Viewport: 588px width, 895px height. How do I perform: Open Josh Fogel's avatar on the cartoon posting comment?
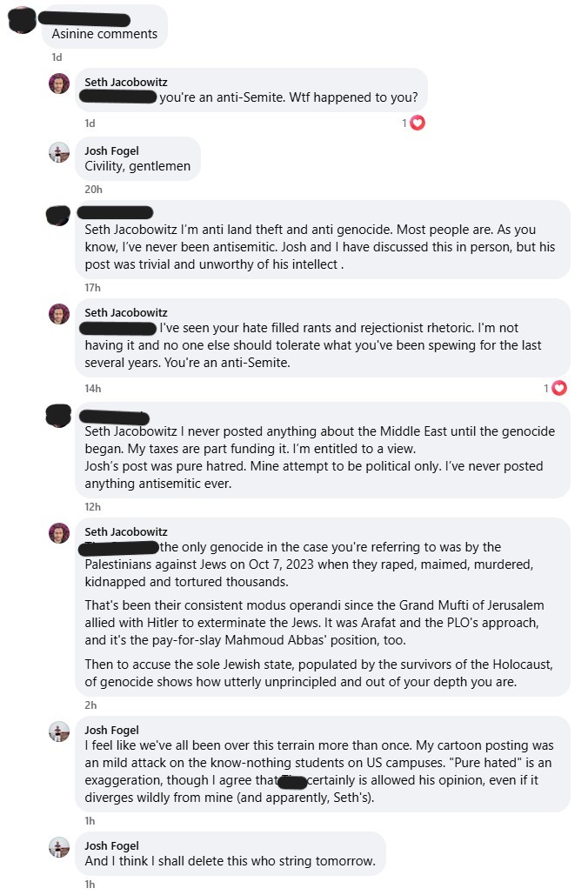[59, 731]
